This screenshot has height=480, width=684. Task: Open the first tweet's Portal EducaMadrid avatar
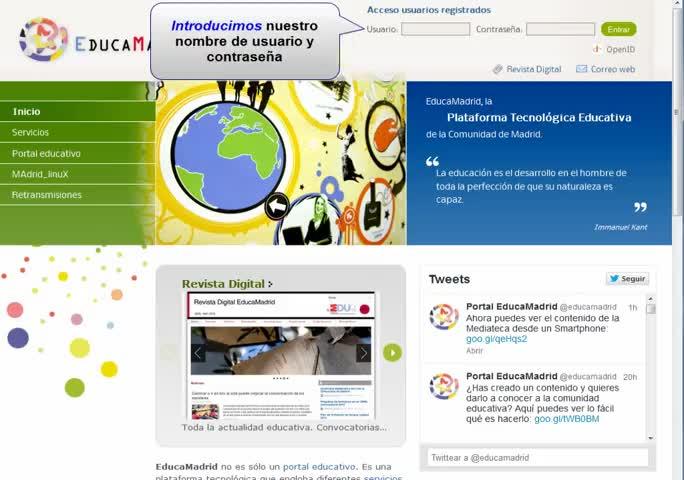pyautogui.click(x=444, y=316)
